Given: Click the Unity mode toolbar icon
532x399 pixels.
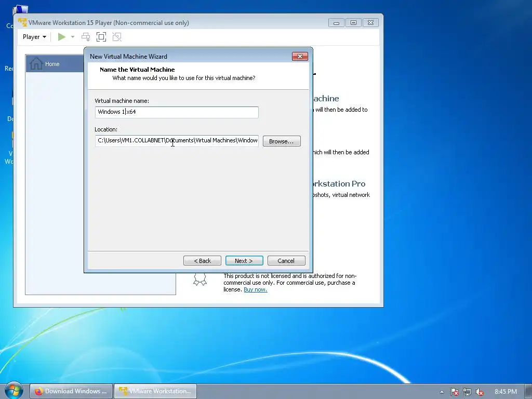Looking at the screenshot, I should point(117,37).
